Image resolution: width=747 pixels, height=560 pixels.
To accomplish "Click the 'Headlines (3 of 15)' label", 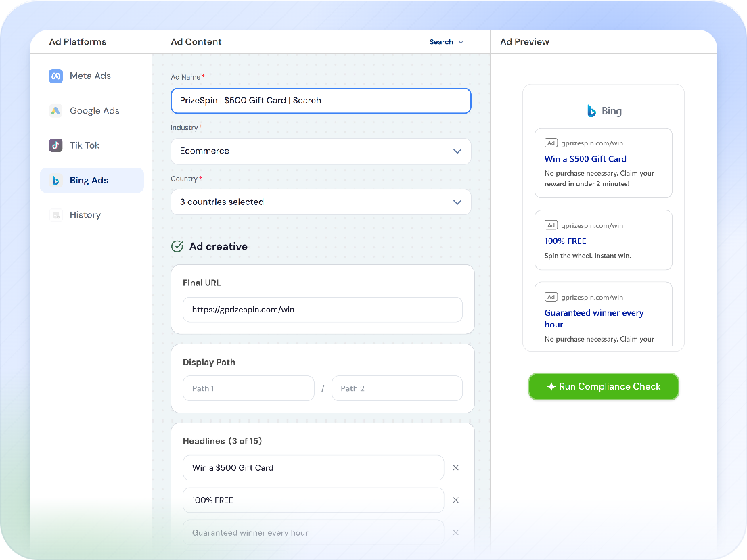I will 222,441.
